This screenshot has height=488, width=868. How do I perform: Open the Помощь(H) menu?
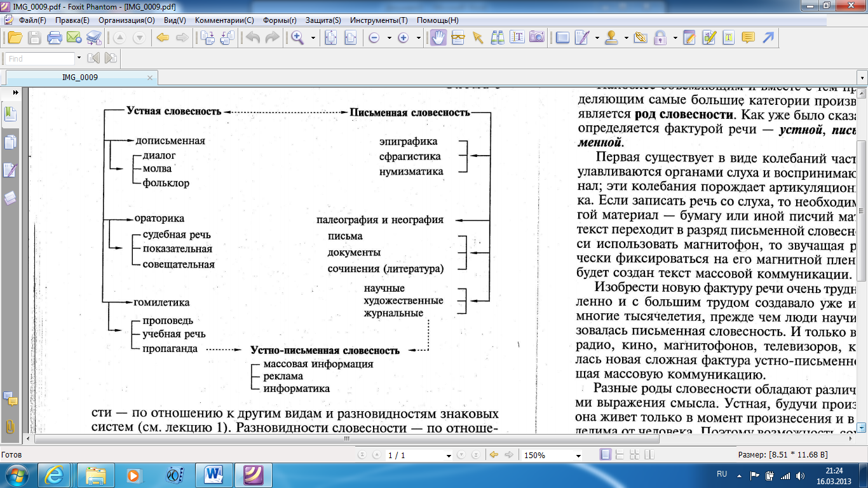tap(437, 20)
